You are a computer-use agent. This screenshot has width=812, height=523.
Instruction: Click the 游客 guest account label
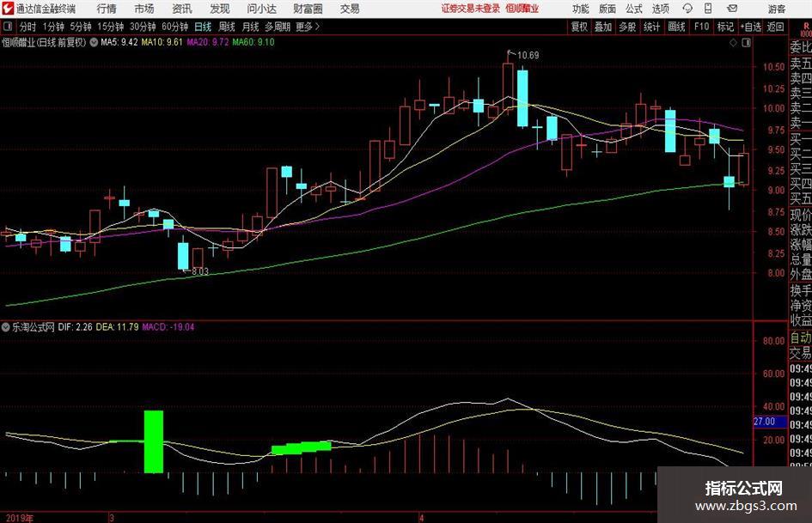click(x=776, y=9)
